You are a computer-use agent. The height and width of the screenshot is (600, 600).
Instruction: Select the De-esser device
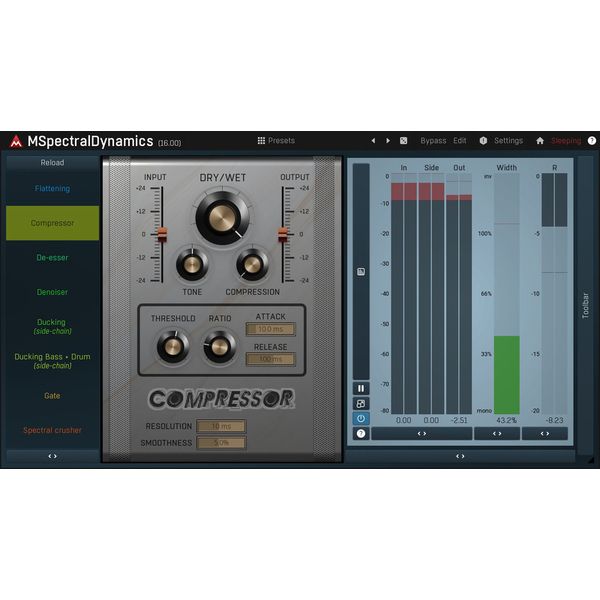(x=52, y=258)
